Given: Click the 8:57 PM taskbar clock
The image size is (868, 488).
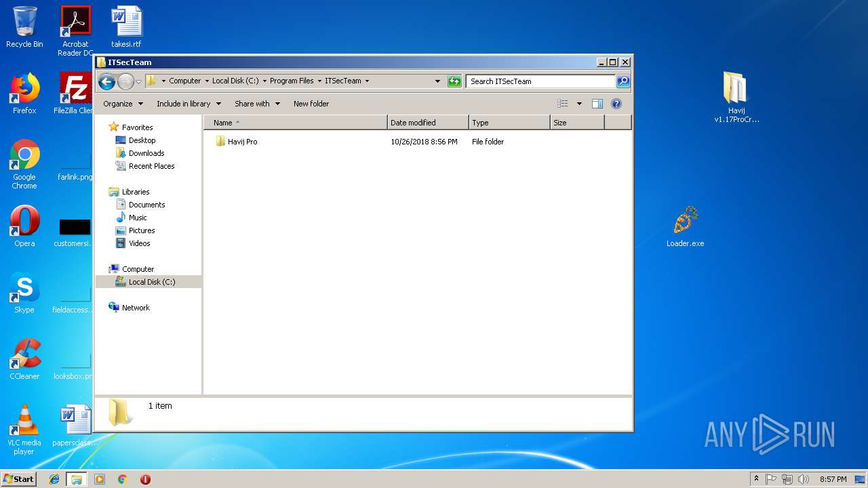Looking at the screenshot, I should (833, 479).
